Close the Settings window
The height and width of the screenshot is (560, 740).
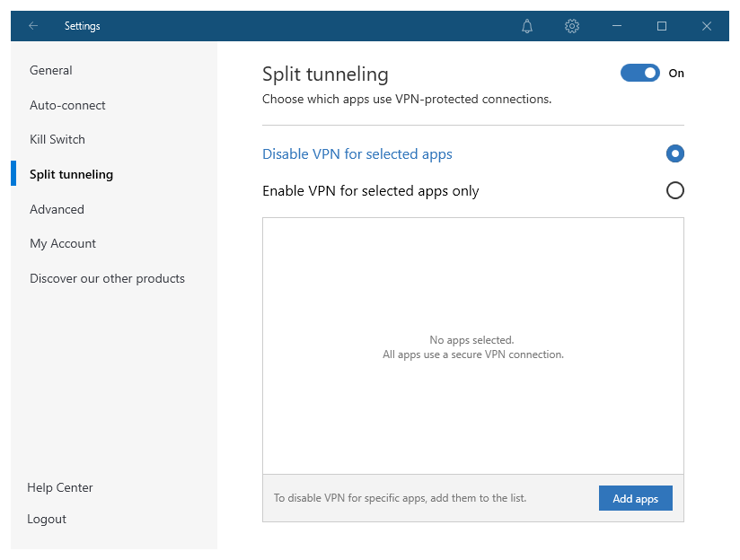pos(707,26)
